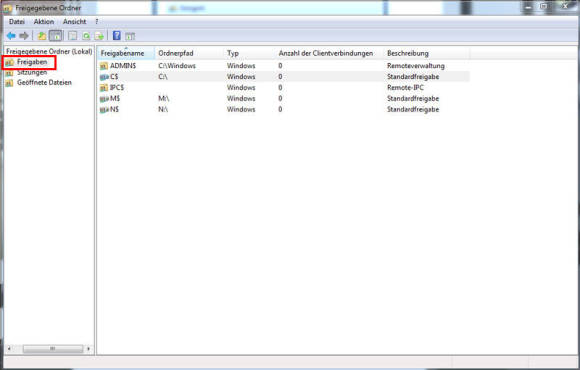Image resolution: width=580 pixels, height=370 pixels.
Task: Select the C$ share row
Action: (x=283, y=77)
